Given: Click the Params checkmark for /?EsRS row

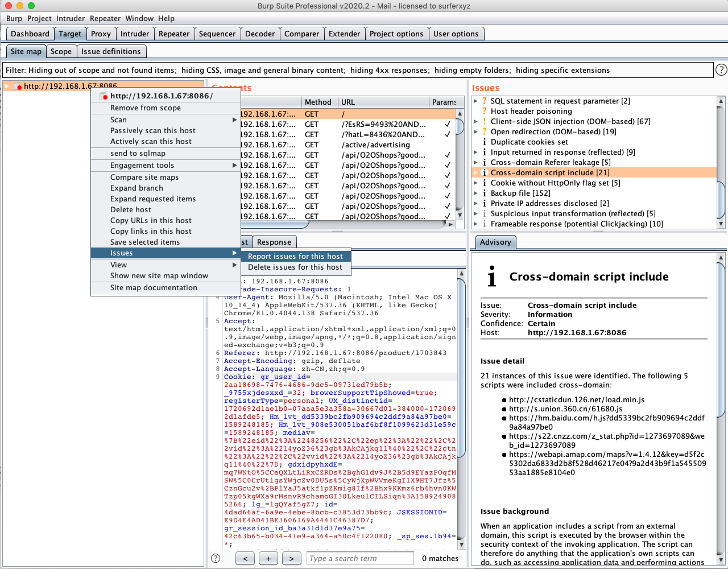Looking at the screenshot, I should [x=448, y=124].
